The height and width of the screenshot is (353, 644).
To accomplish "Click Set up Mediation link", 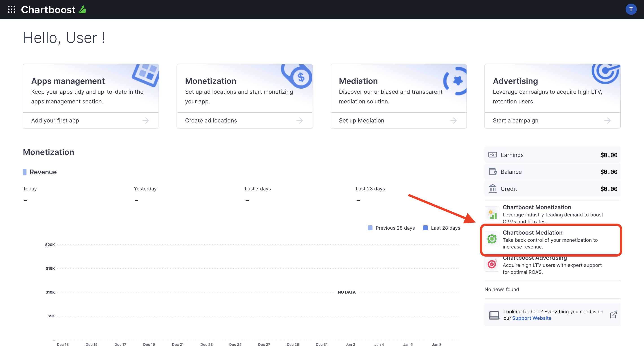I will coord(361,120).
